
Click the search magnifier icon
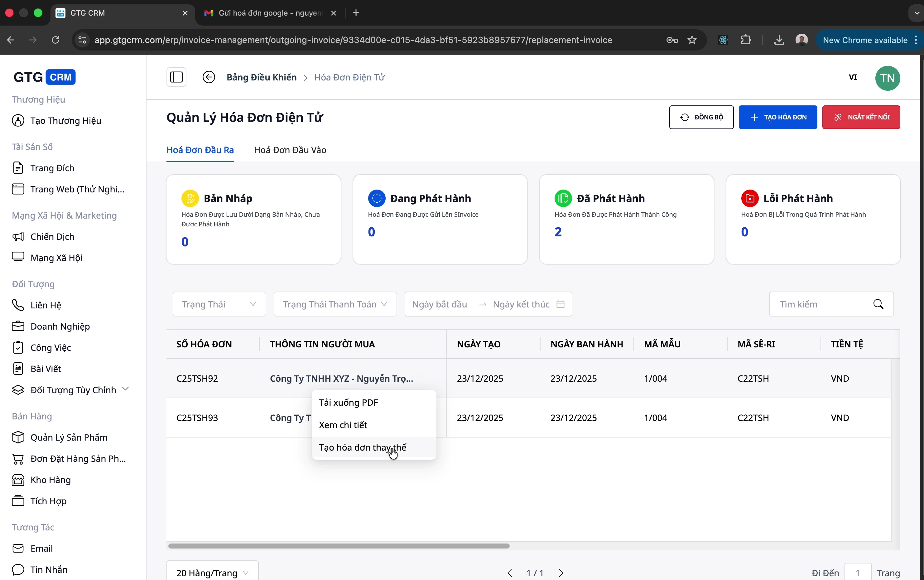pyautogui.click(x=878, y=304)
